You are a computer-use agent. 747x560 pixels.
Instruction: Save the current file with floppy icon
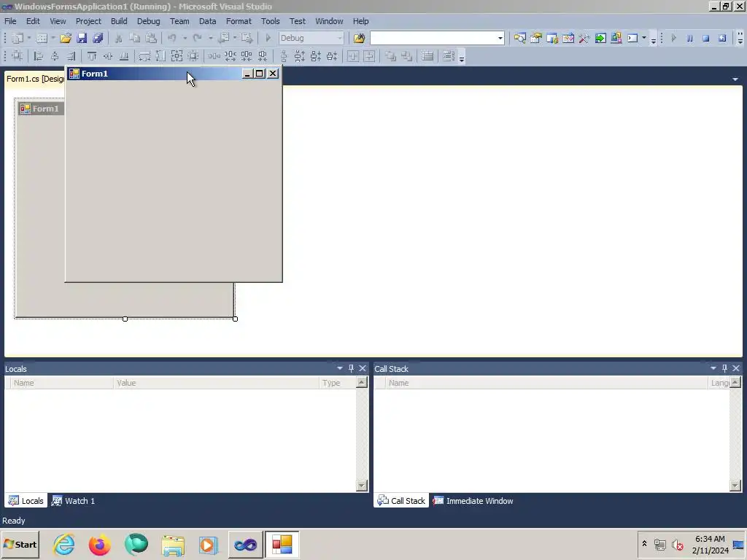pos(82,38)
